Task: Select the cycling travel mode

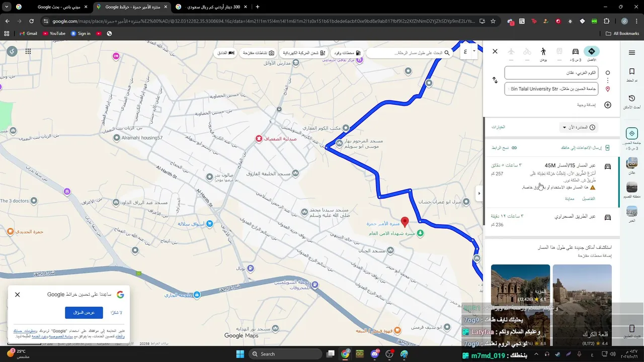Action: pyautogui.click(x=527, y=52)
